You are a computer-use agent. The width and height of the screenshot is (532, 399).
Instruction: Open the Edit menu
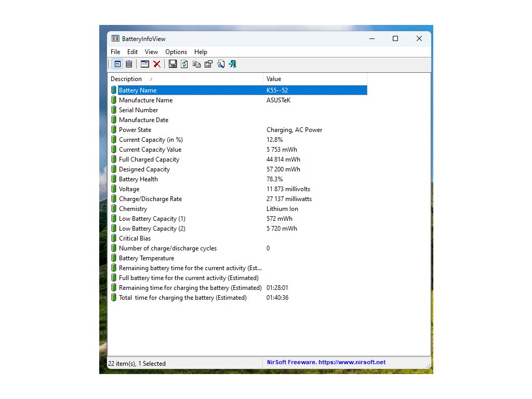coord(132,52)
